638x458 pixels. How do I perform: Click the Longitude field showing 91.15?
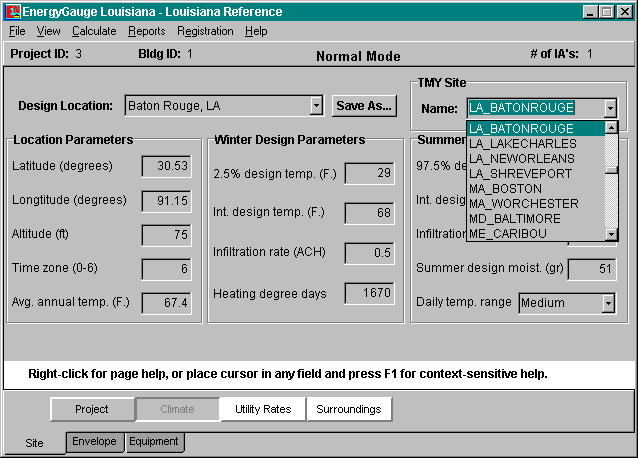point(166,201)
